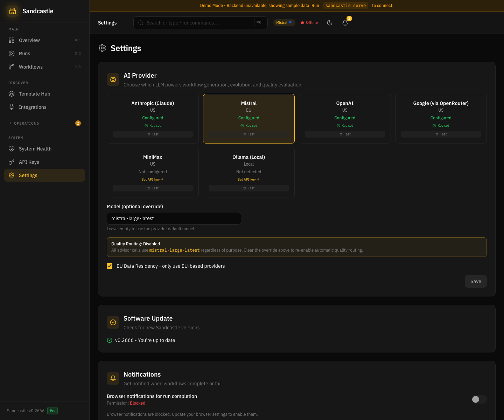Click the Mistral provider badge in header
The image size is (504, 420).
point(284,22)
